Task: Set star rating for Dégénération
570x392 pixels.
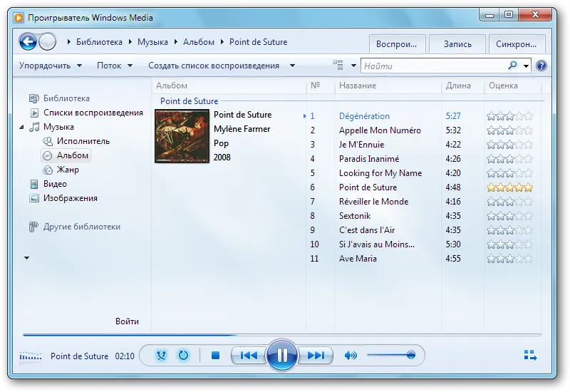Action: 509,116
